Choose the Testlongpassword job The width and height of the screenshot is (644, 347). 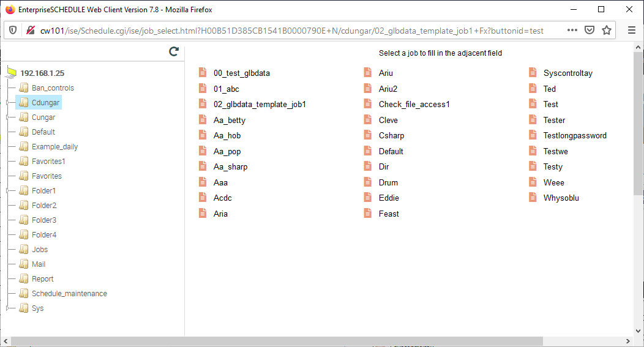tap(575, 136)
